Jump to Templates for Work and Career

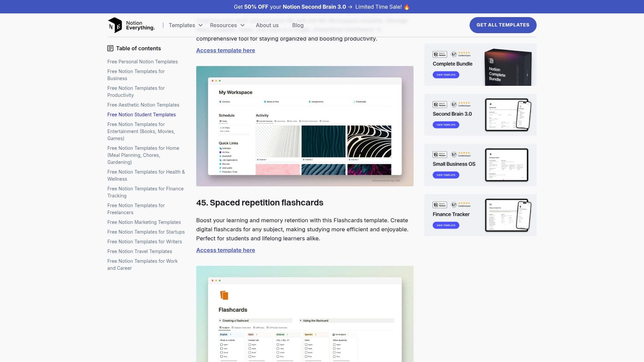tap(143, 264)
